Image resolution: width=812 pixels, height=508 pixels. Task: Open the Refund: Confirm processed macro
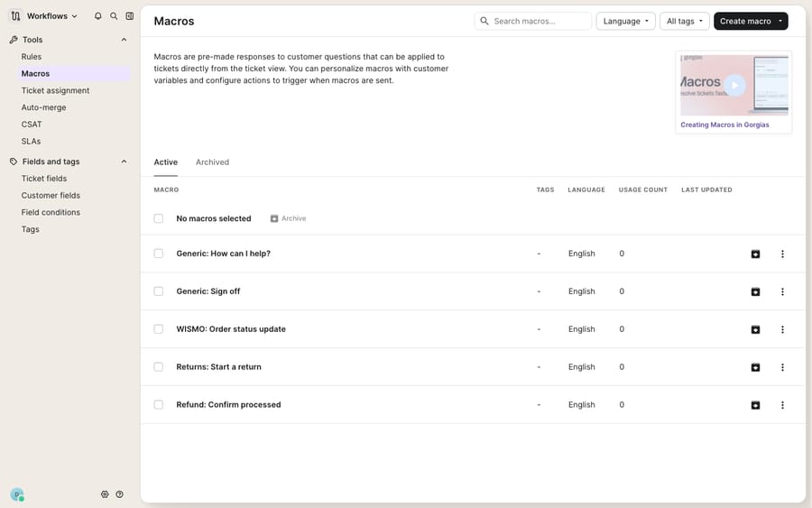(x=228, y=405)
